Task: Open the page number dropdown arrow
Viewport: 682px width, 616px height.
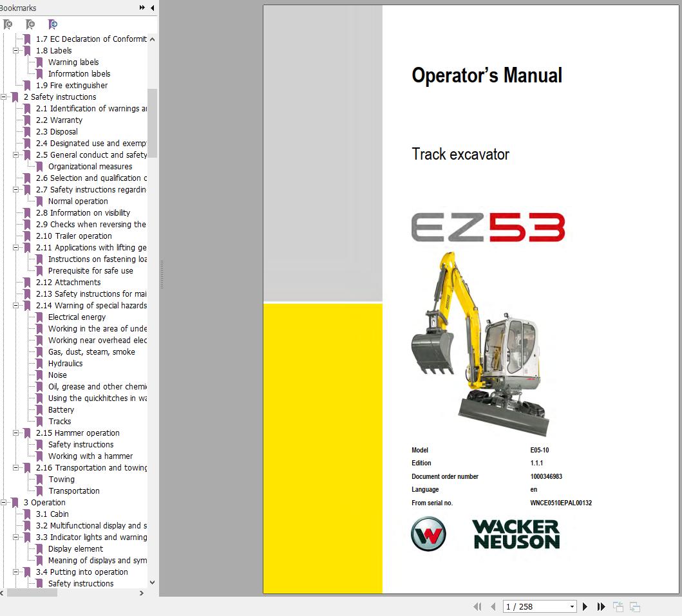Action: [573, 606]
